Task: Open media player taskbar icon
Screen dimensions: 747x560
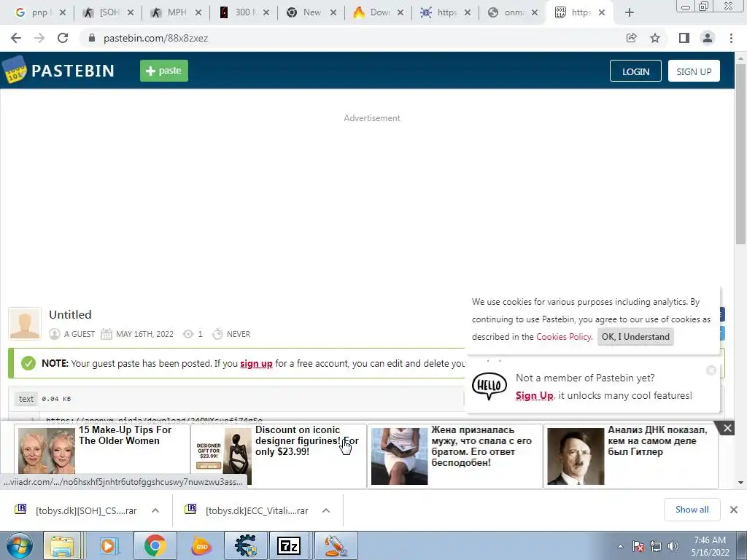Action: 108,545
